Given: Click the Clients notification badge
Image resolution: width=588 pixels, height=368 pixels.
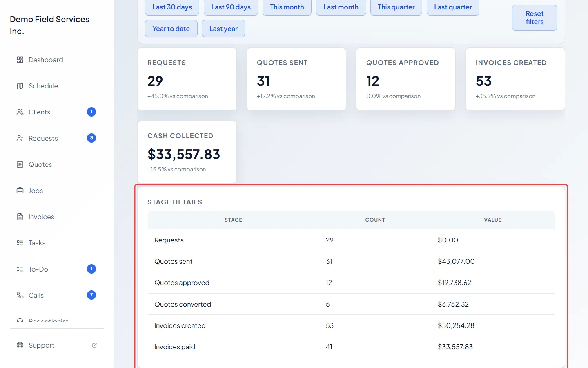Looking at the screenshot, I should point(91,112).
